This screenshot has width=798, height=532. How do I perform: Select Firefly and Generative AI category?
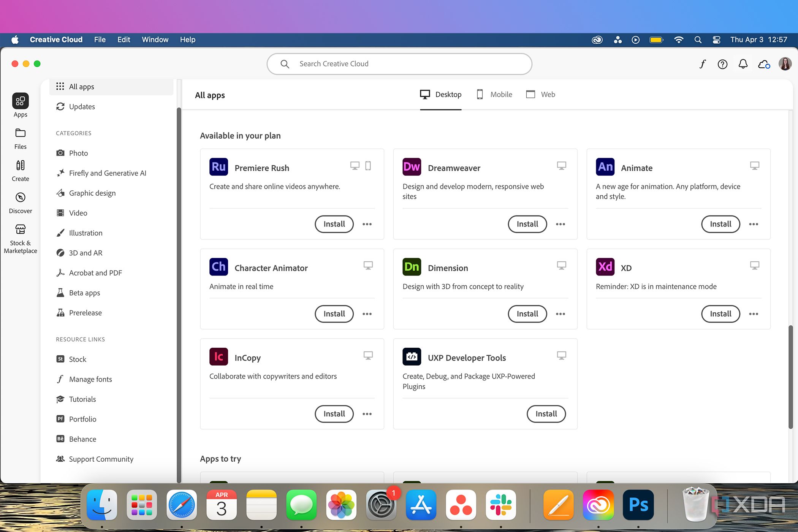(107, 173)
